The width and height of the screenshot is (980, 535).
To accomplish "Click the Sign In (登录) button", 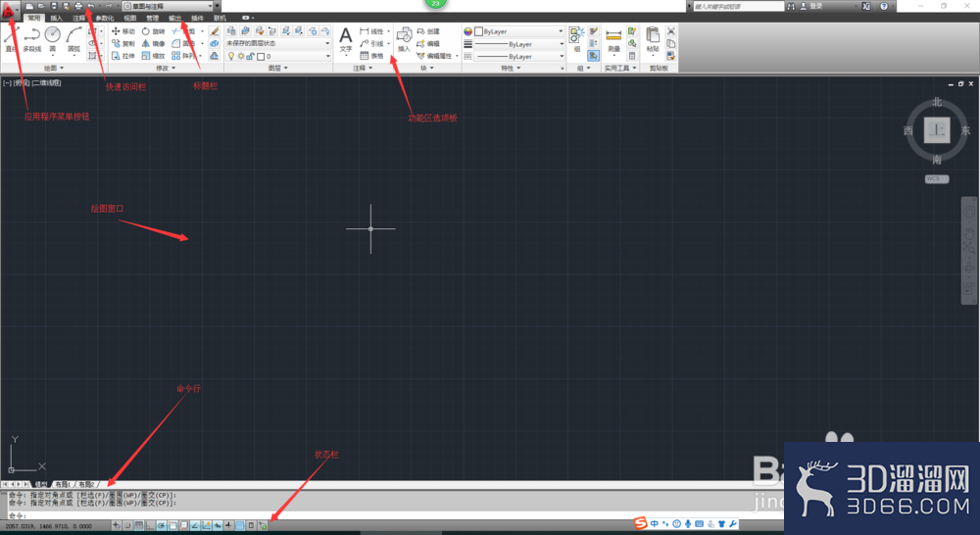I will (811, 6).
